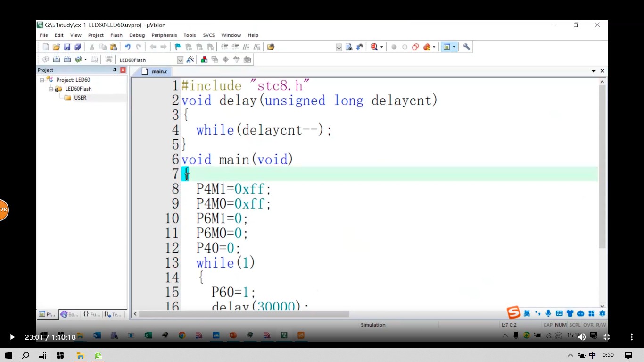
Task: Pin the Project panel
Action: (x=115, y=70)
